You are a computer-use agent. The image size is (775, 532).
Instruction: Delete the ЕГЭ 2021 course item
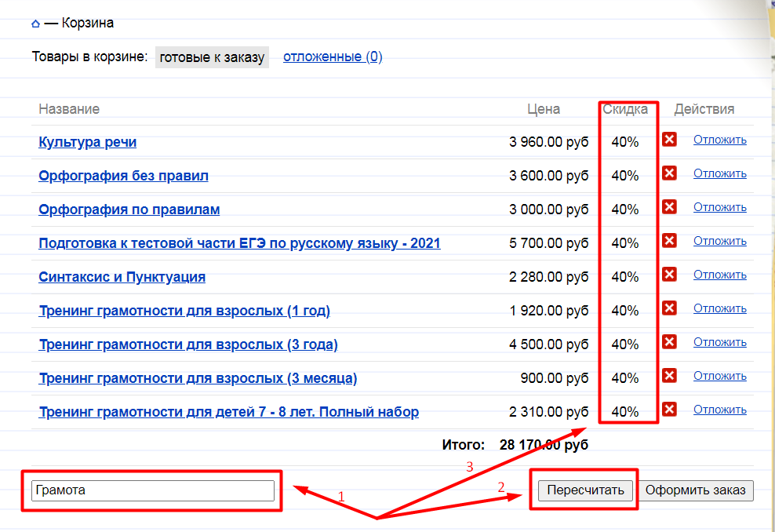point(669,241)
